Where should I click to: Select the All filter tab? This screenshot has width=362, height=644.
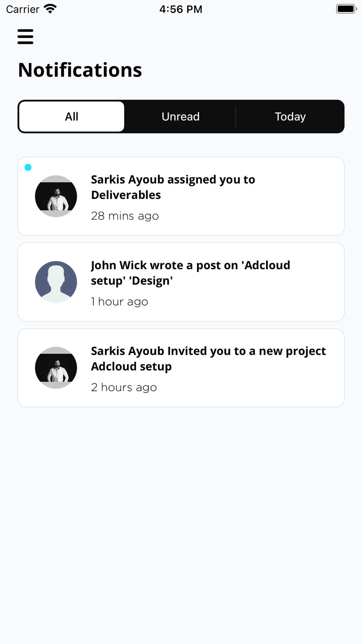pos(72,117)
